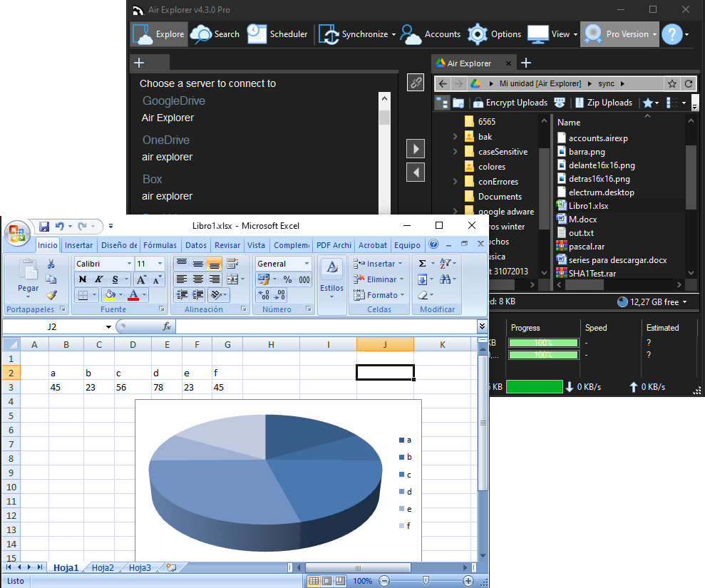This screenshot has width=705, height=588.
Task: Toggle middle vertical align in Excel
Action: tap(198, 264)
